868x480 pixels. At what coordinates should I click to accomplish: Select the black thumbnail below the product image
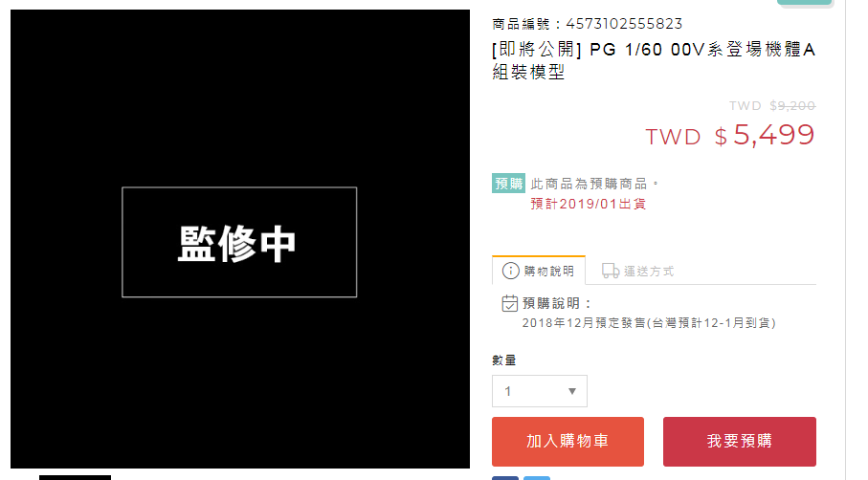75,477
